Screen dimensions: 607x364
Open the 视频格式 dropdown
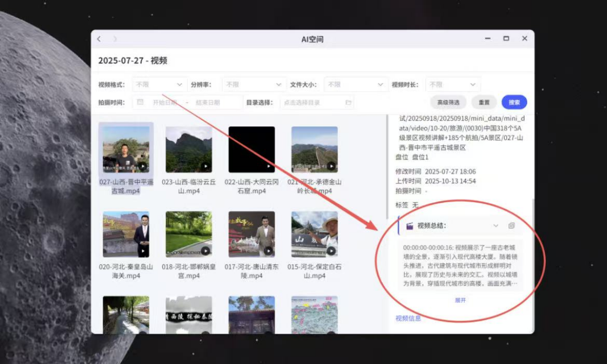[x=159, y=84]
